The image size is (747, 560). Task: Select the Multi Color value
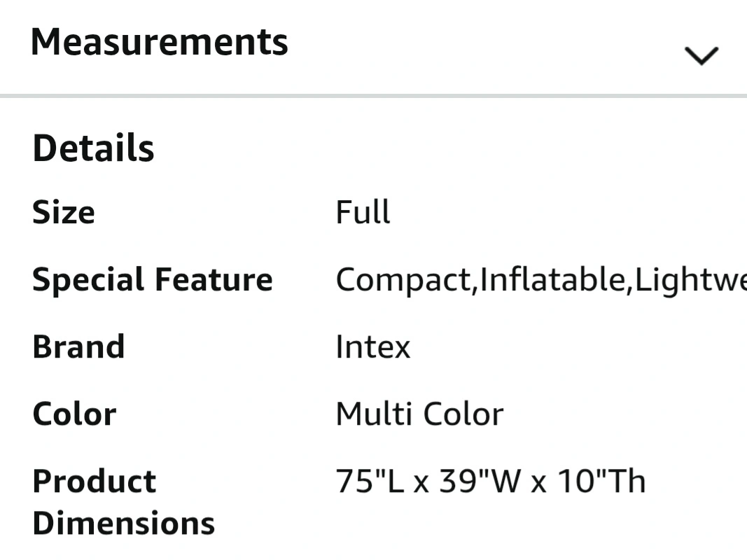[x=420, y=414]
